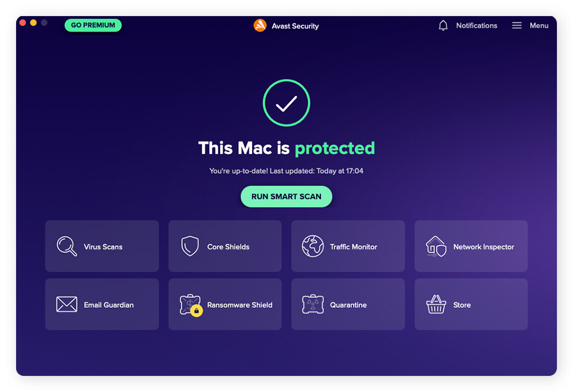Open the Virus Scans magnifier icon
The height and width of the screenshot is (392, 573).
(66, 246)
